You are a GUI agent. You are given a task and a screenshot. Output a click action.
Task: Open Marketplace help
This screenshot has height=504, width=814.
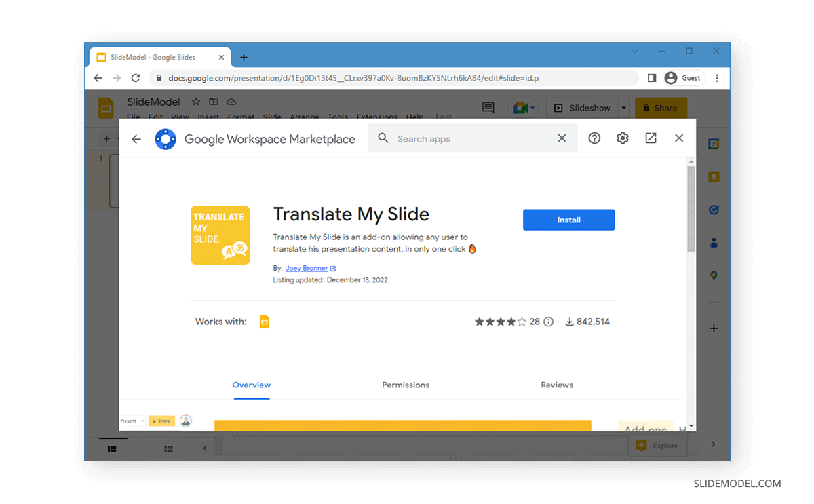pos(594,138)
